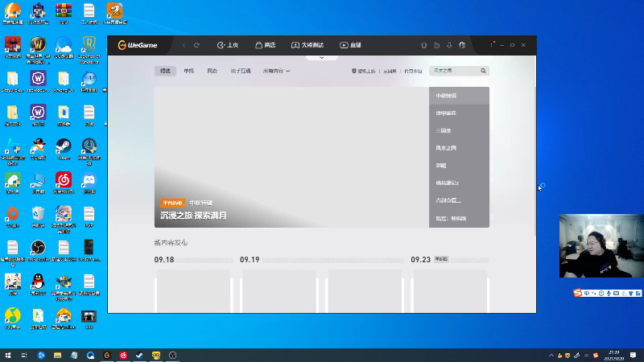Select the 333 image file on desktop
The height and width of the screenshot is (362, 644).
click(x=89, y=319)
